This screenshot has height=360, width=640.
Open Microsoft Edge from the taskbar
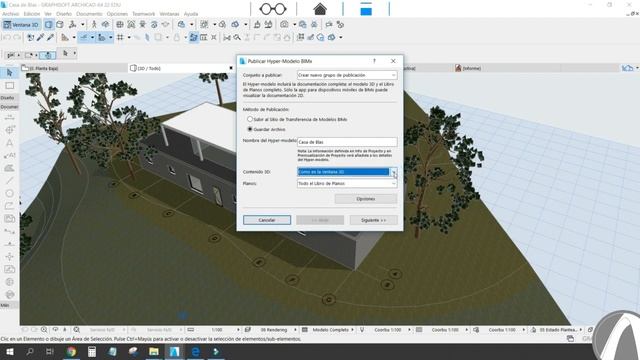pos(196,351)
